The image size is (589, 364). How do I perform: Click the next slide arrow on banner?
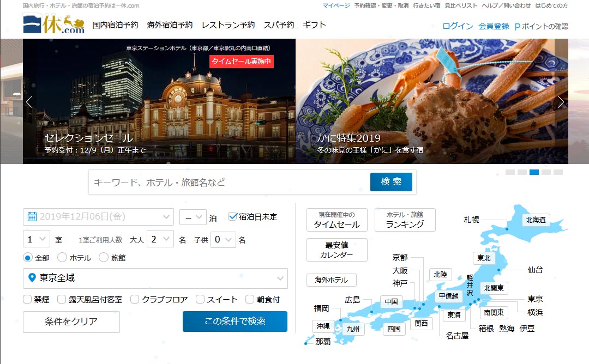click(x=561, y=102)
